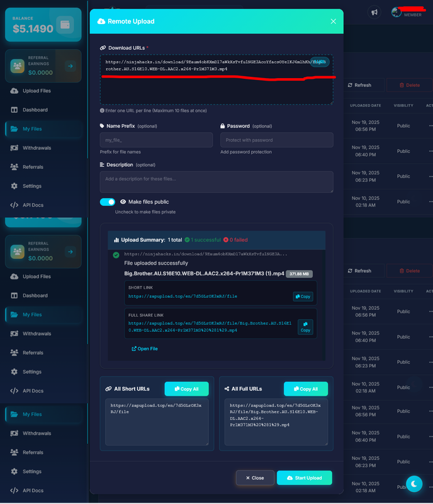The width and height of the screenshot is (433, 504).
Task: Click the tag icon beside Name Prefix
Action: pyautogui.click(x=102, y=126)
